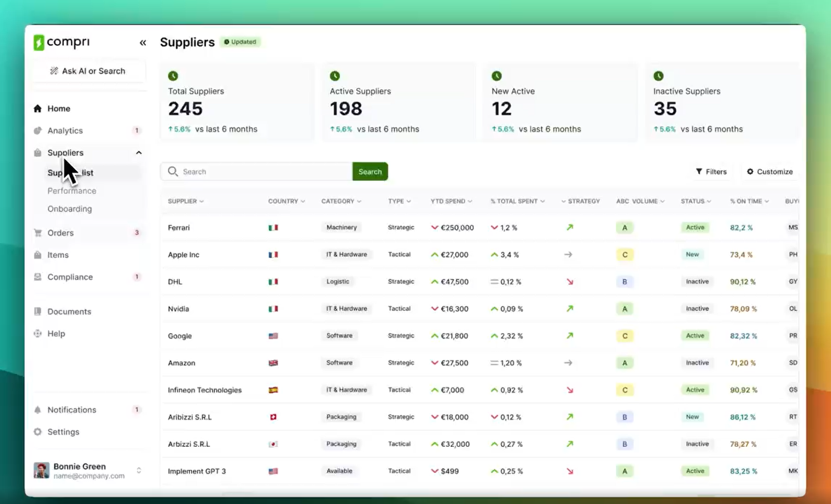831x504 pixels.
Task: Click the magnifier icon in the search box
Action: click(173, 172)
